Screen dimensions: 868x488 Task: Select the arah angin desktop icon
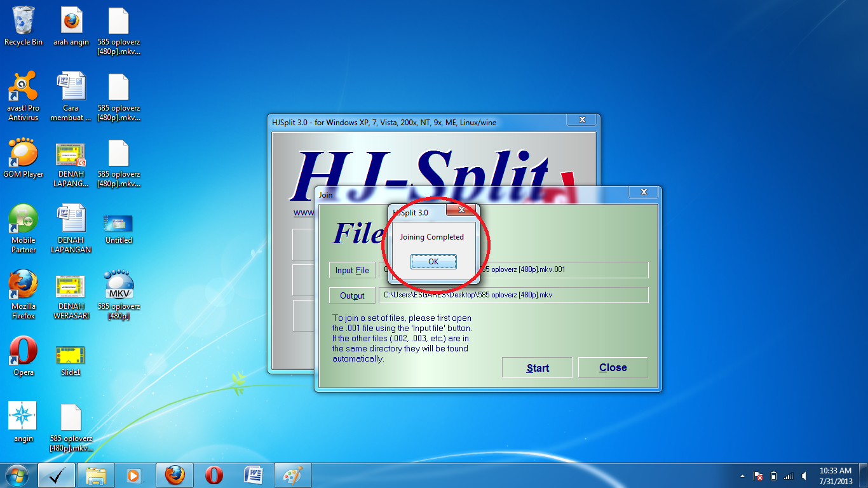(x=71, y=27)
